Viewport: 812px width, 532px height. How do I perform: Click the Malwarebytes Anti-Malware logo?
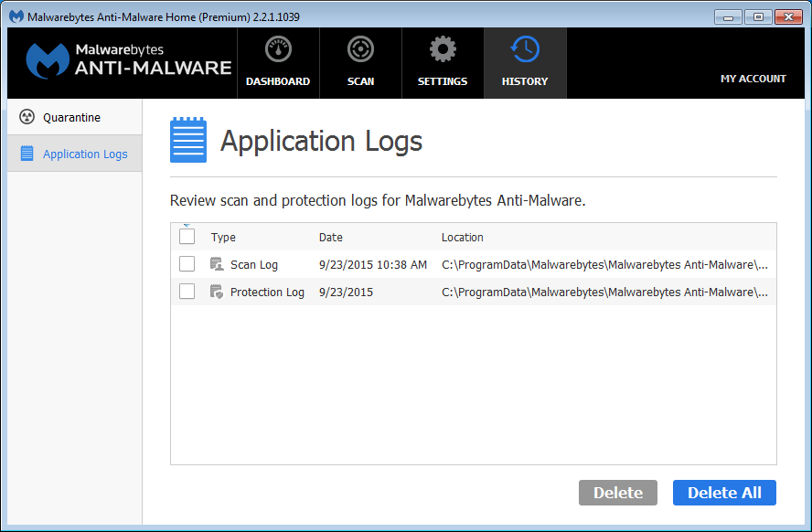[128, 60]
